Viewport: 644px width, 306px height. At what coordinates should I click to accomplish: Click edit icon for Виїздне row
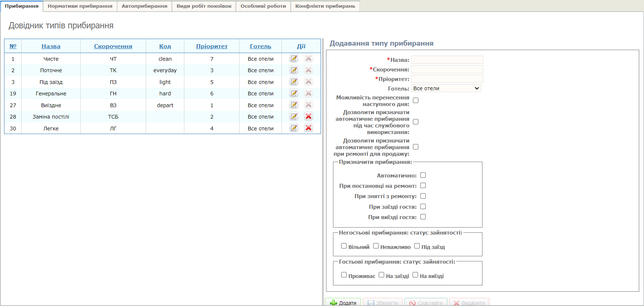pos(294,105)
